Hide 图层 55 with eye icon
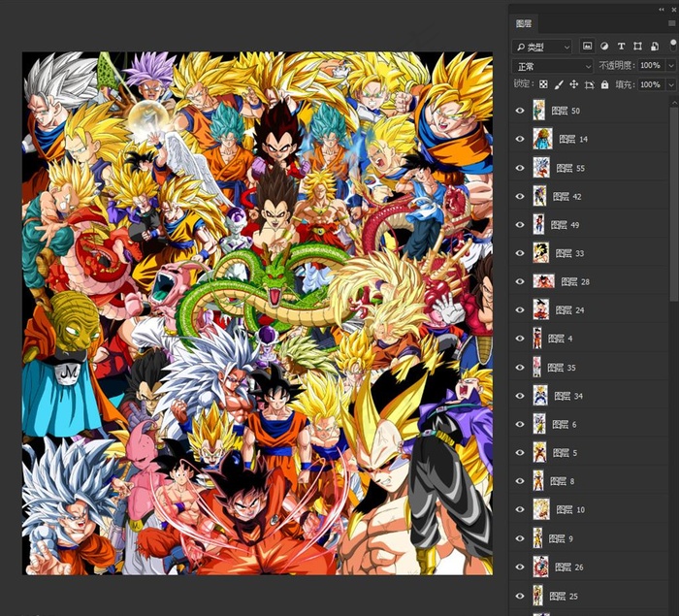Image resolution: width=679 pixels, height=616 pixels. click(x=520, y=168)
